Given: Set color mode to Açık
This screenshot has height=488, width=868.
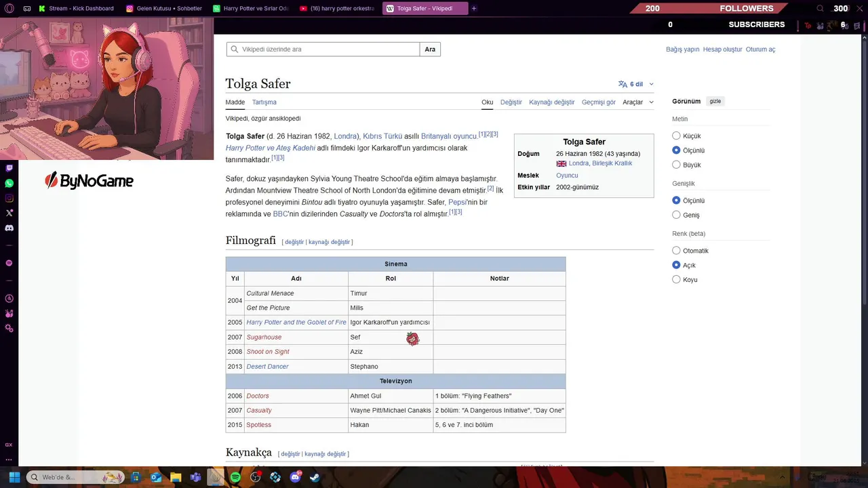Looking at the screenshot, I should tap(676, 265).
